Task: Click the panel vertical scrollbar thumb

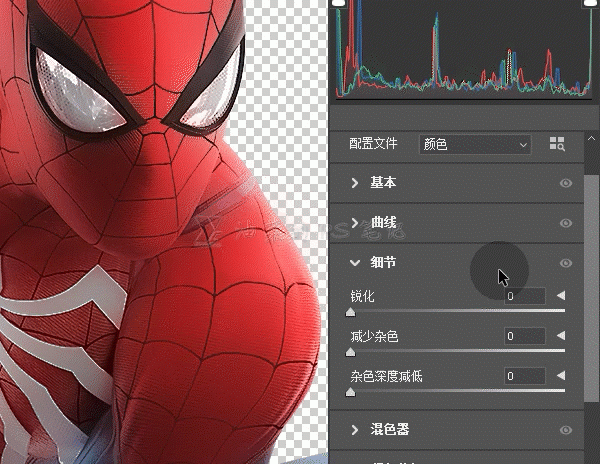Action: [x=591, y=288]
